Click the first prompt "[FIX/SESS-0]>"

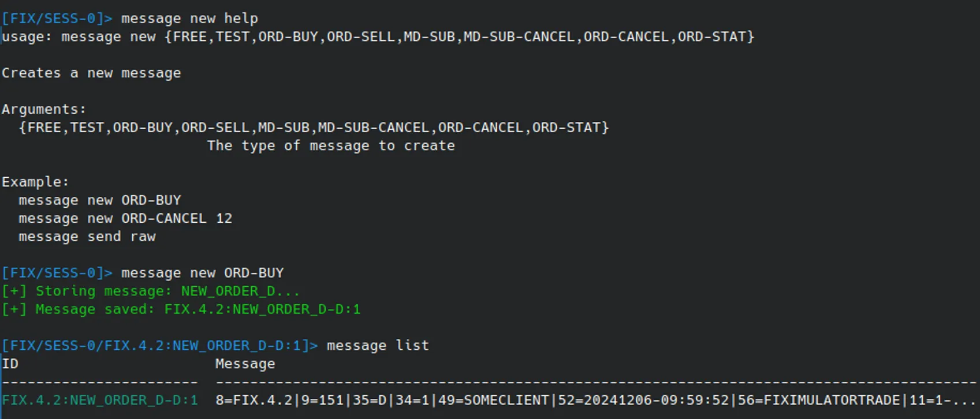coord(57,18)
